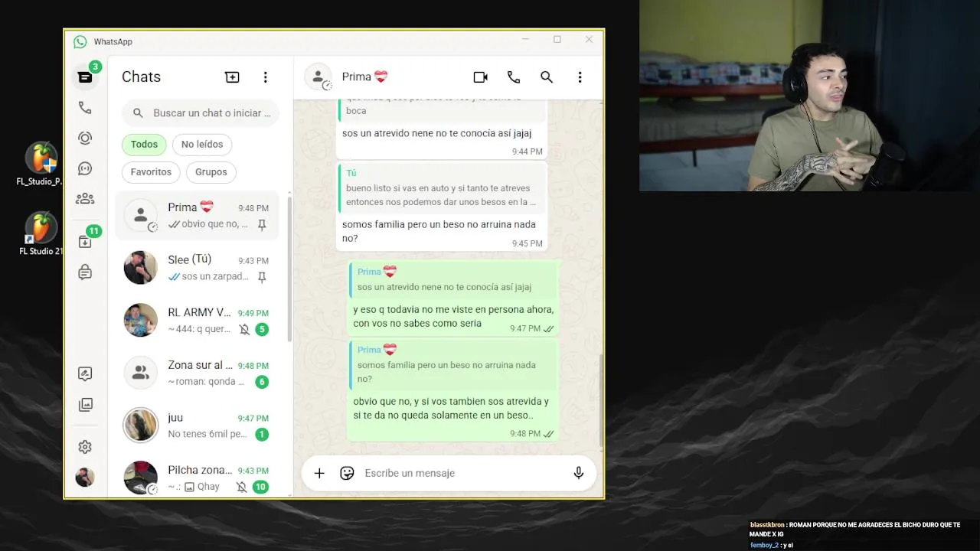Viewport: 980px width, 551px height.
Task: Select the Grupos filter
Action: 211,172
